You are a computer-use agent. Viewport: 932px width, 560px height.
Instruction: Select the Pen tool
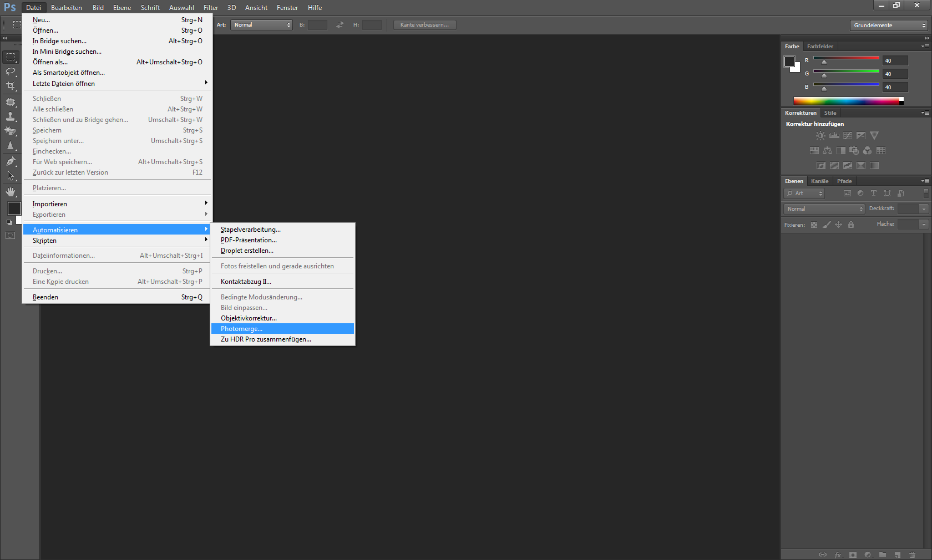(11, 161)
